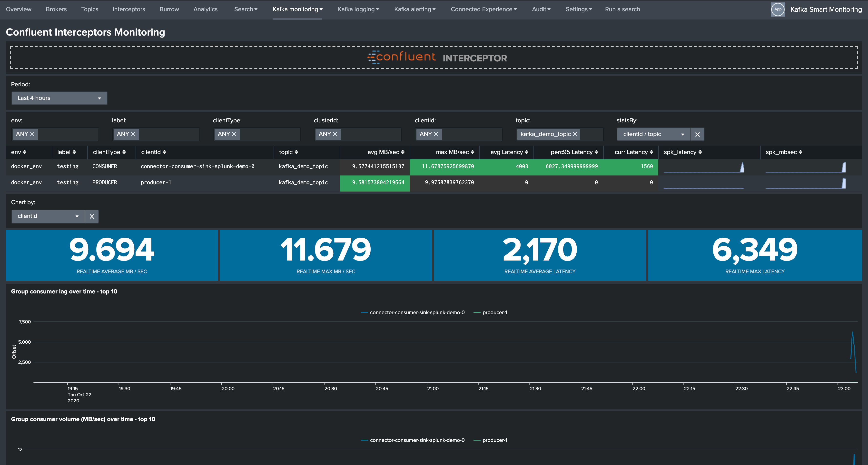Expand the Kafka logging menu
The height and width of the screenshot is (465, 868).
click(358, 10)
